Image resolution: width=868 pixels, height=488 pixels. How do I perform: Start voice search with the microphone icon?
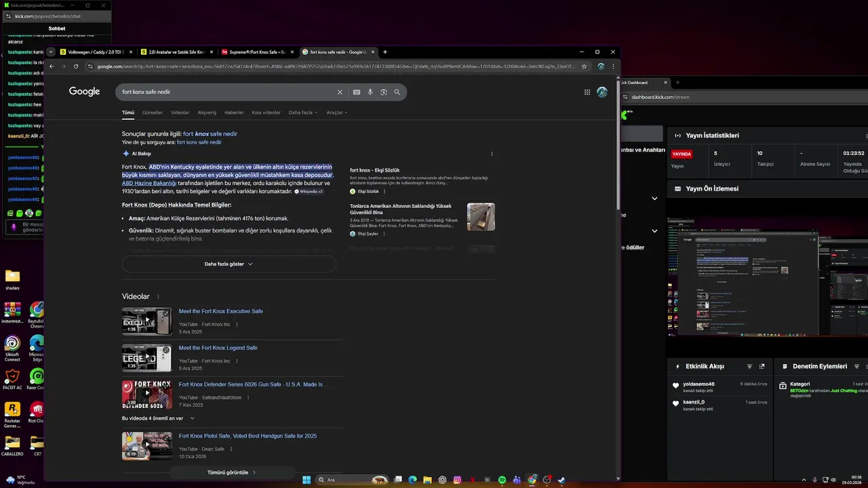[x=370, y=92]
